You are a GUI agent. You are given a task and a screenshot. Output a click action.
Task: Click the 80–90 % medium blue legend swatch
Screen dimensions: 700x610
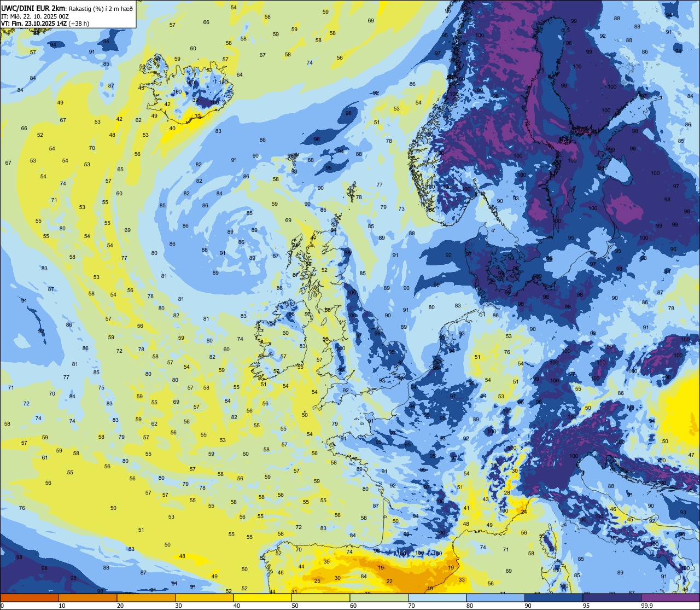click(x=495, y=598)
